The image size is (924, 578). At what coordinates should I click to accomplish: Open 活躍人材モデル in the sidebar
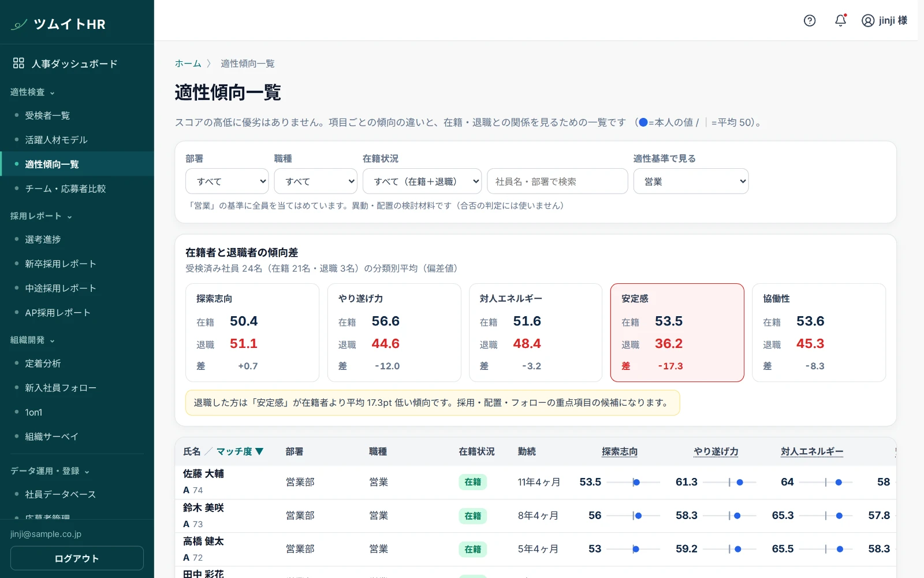pos(77,140)
